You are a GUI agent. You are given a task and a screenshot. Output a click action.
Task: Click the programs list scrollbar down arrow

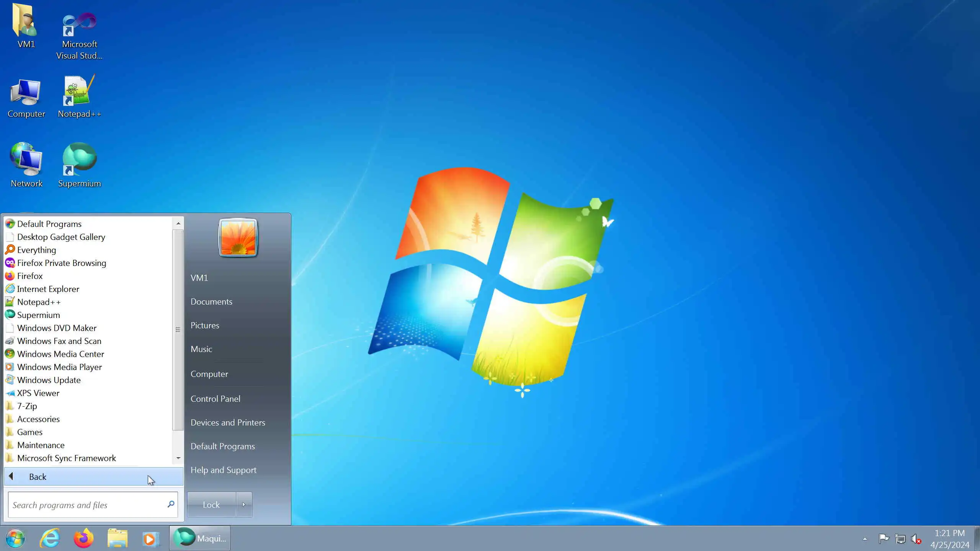click(x=178, y=458)
